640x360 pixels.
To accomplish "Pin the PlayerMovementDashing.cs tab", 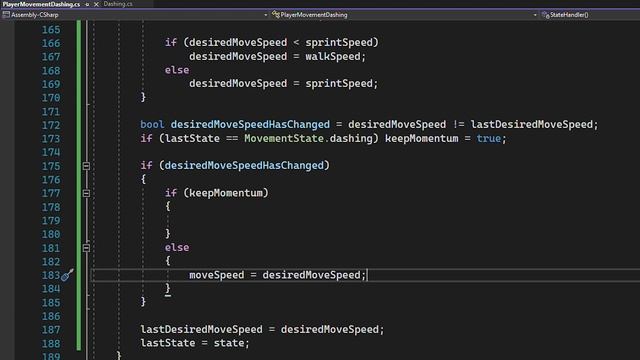I will click(x=87, y=4).
